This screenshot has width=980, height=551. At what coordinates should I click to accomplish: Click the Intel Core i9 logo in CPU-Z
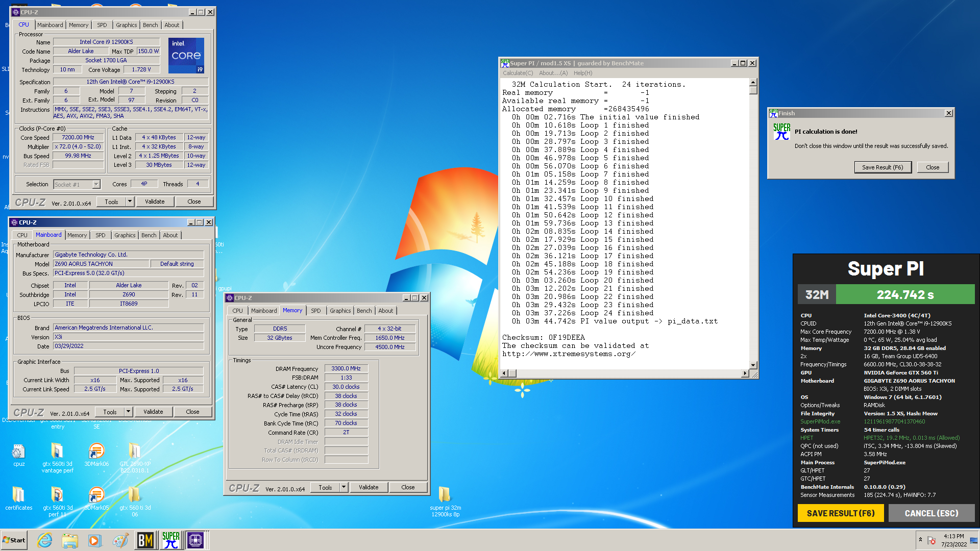[x=186, y=55]
